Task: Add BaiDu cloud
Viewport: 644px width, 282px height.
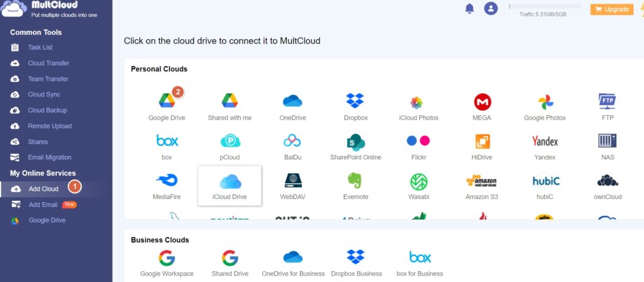Action: coord(293,146)
